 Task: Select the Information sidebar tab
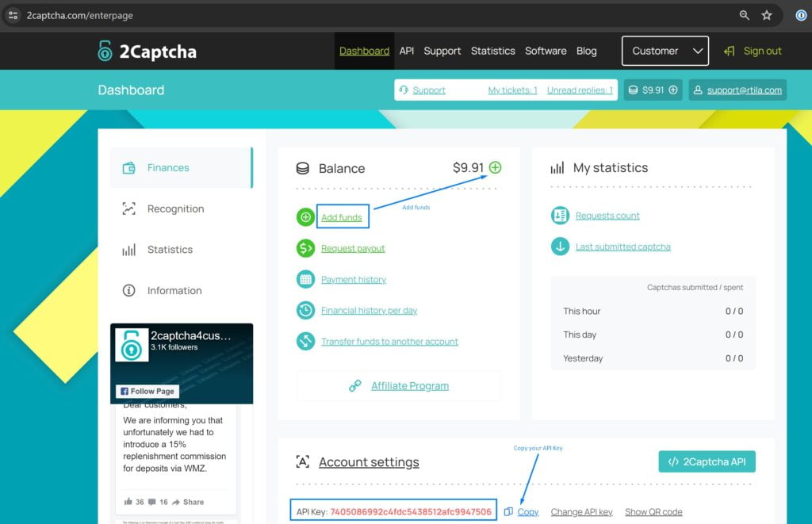(x=182, y=290)
